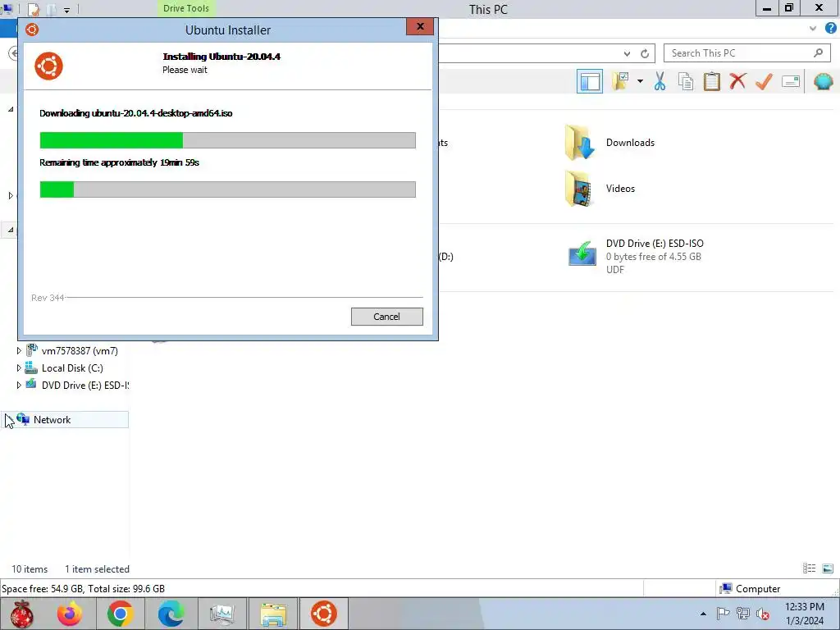Open the folder options dropdown arrow

coord(640,81)
